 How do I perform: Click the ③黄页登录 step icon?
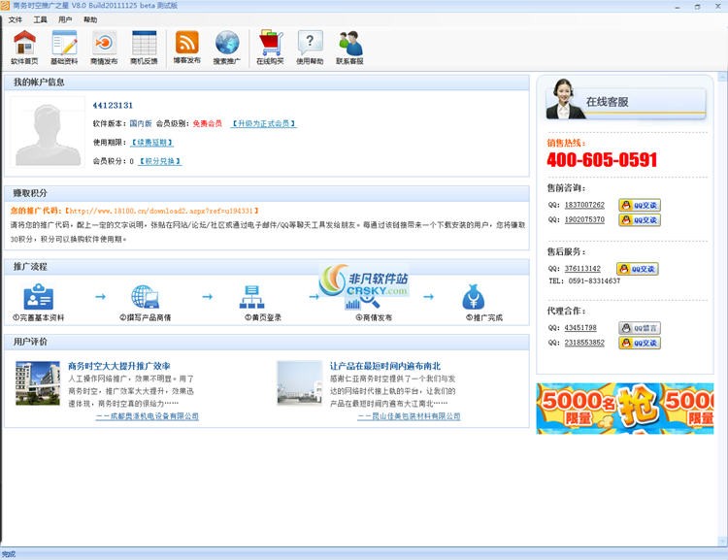(251, 297)
